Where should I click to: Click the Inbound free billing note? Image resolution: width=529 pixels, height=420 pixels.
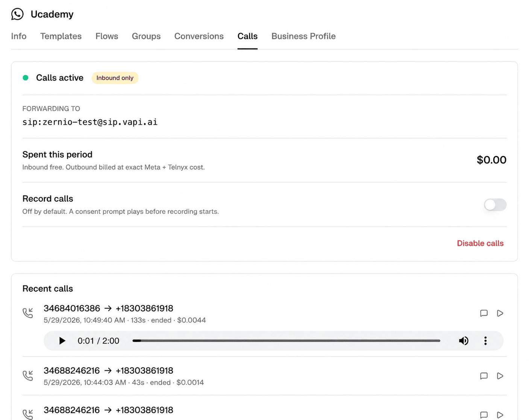tap(114, 167)
